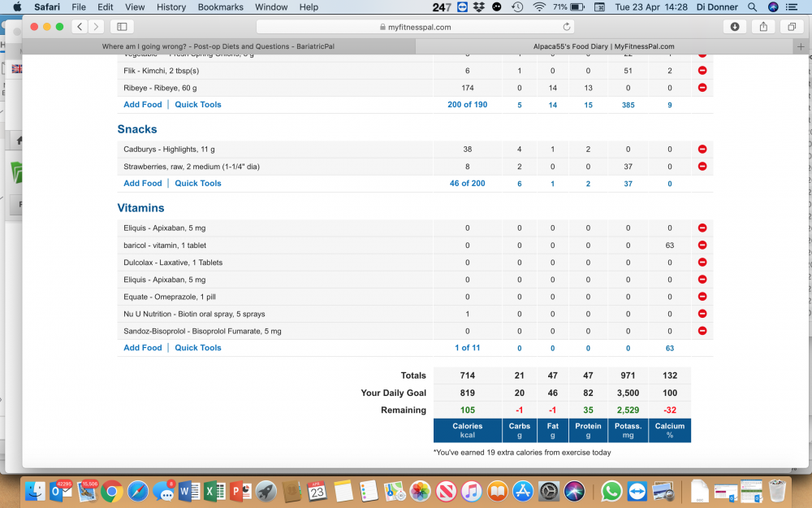
Task: Open Google Chrome from the Dock
Action: coord(112,491)
